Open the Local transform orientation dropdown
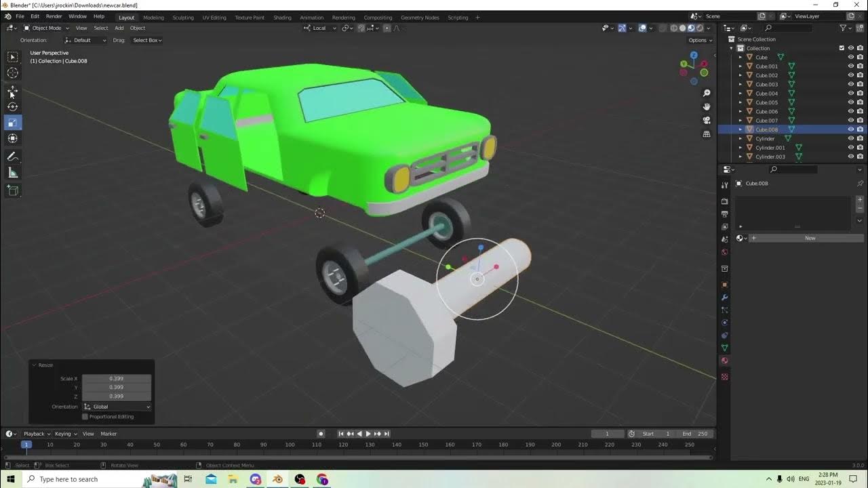 point(319,28)
